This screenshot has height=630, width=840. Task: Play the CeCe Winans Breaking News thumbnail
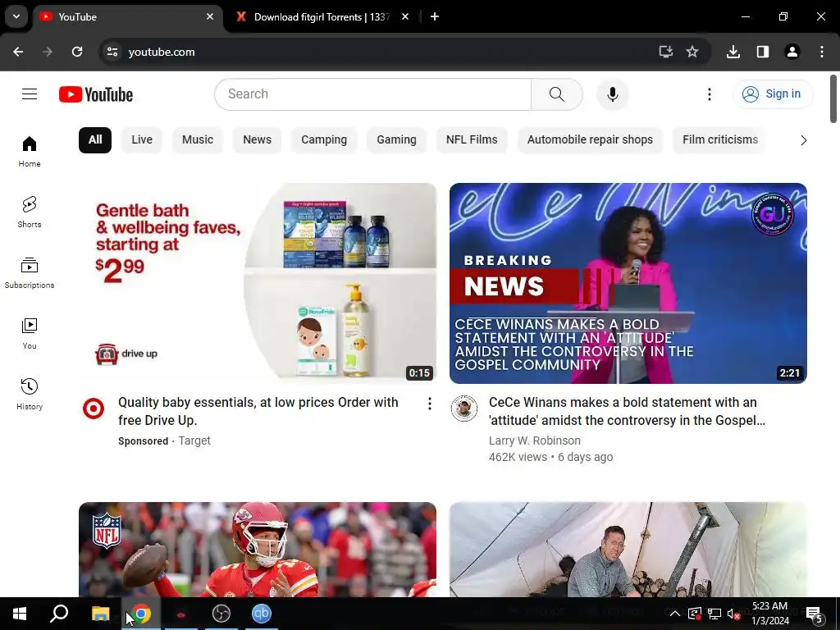(628, 283)
